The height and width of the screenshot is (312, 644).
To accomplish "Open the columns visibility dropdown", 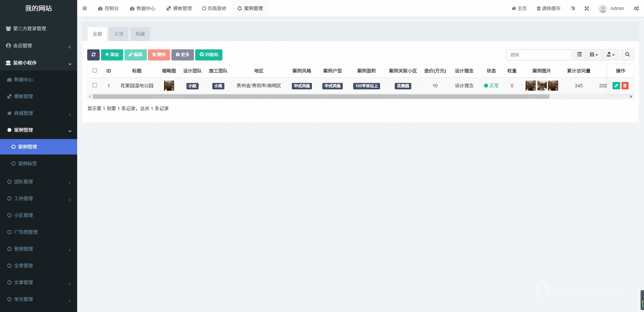I will point(593,55).
